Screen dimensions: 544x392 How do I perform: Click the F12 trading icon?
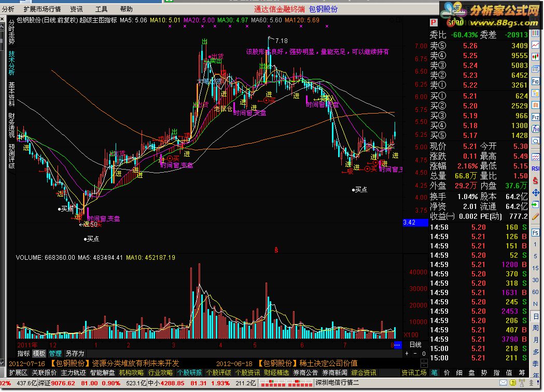click(x=535, y=117)
